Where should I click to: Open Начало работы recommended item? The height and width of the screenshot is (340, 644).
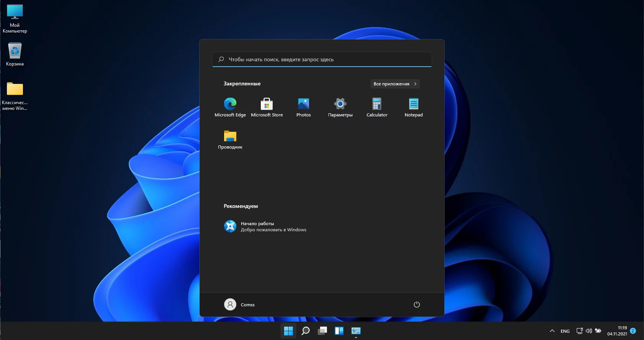click(265, 226)
